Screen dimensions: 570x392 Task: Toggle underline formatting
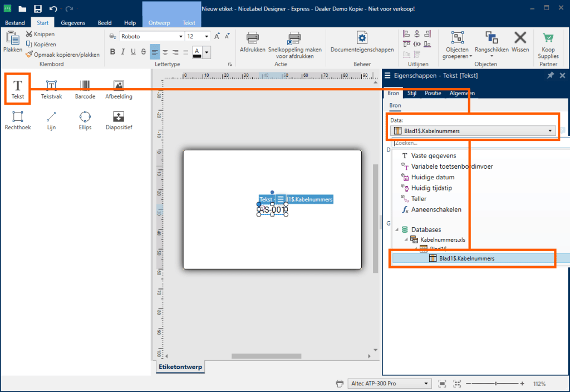click(x=134, y=52)
